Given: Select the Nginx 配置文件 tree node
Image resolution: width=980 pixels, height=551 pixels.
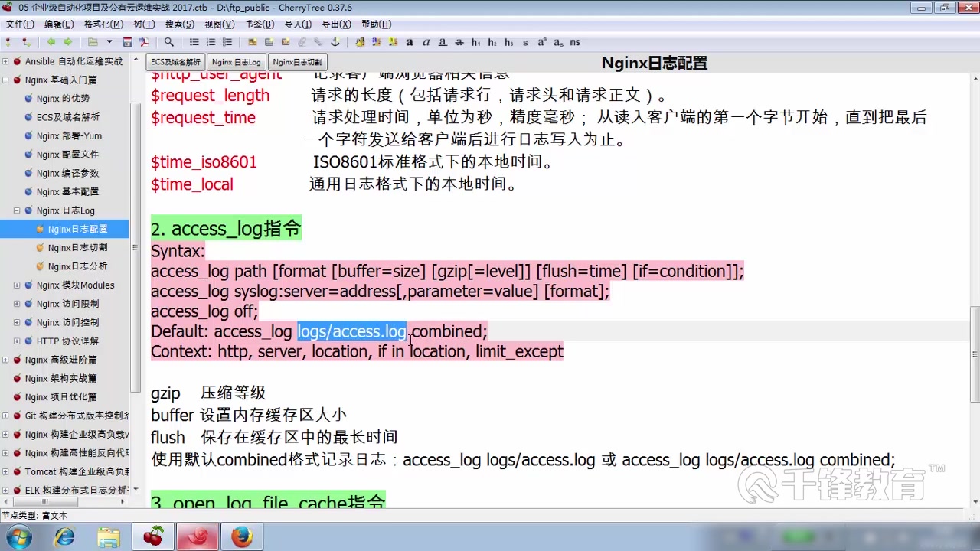Looking at the screenshot, I should 67,155.
